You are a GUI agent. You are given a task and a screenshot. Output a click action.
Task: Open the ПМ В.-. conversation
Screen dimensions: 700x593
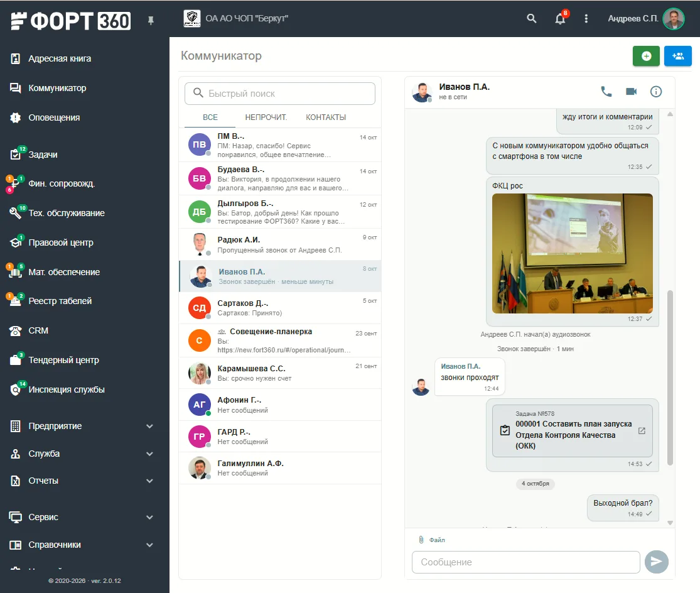coord(280,145)
